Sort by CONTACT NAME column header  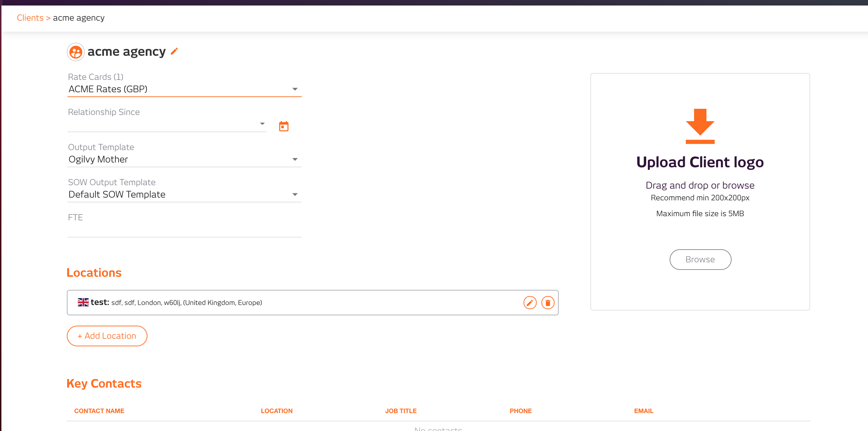[x=99, y=411]
